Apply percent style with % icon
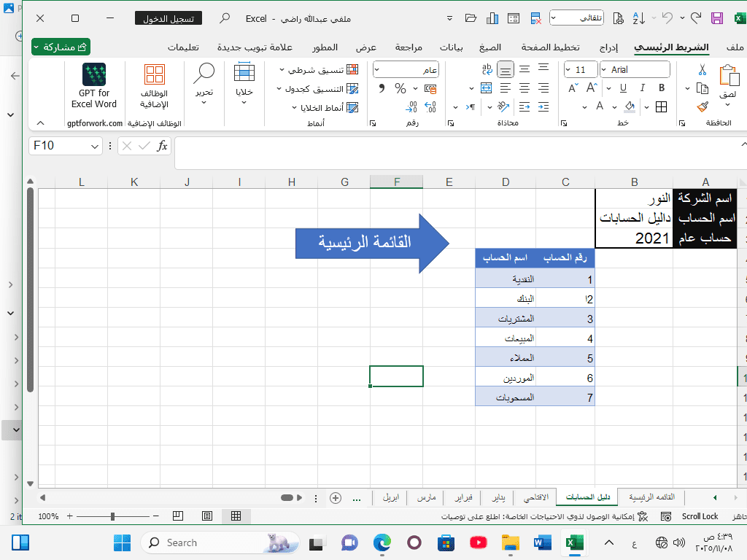 400,88
